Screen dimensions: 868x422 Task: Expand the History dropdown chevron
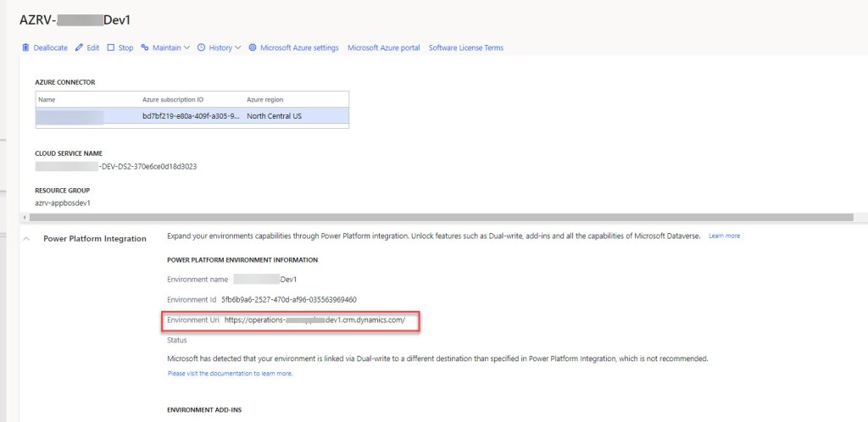tap(238, 48)
